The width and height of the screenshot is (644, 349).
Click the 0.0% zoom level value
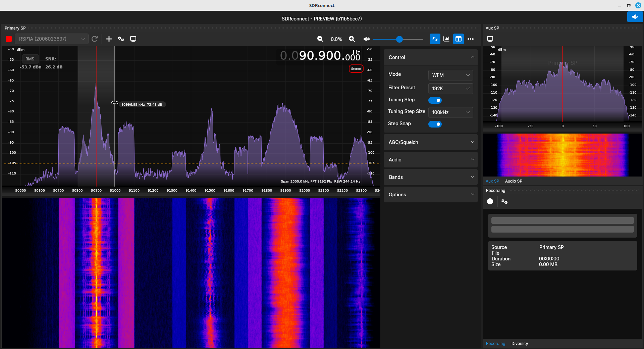[336, 39]
